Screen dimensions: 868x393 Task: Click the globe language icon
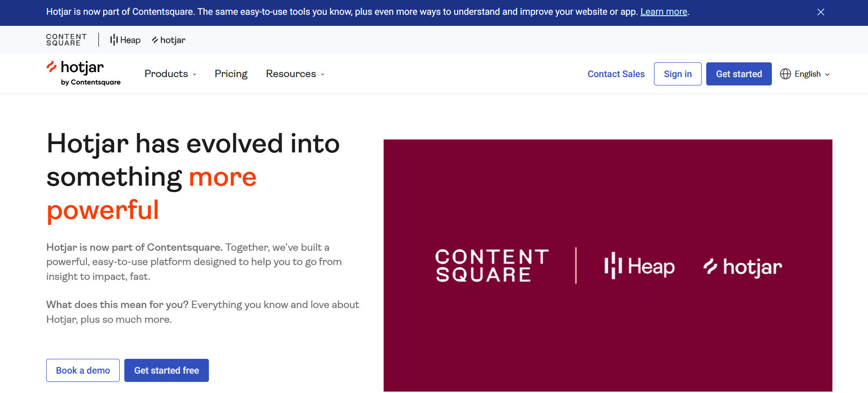pos(785,74)
